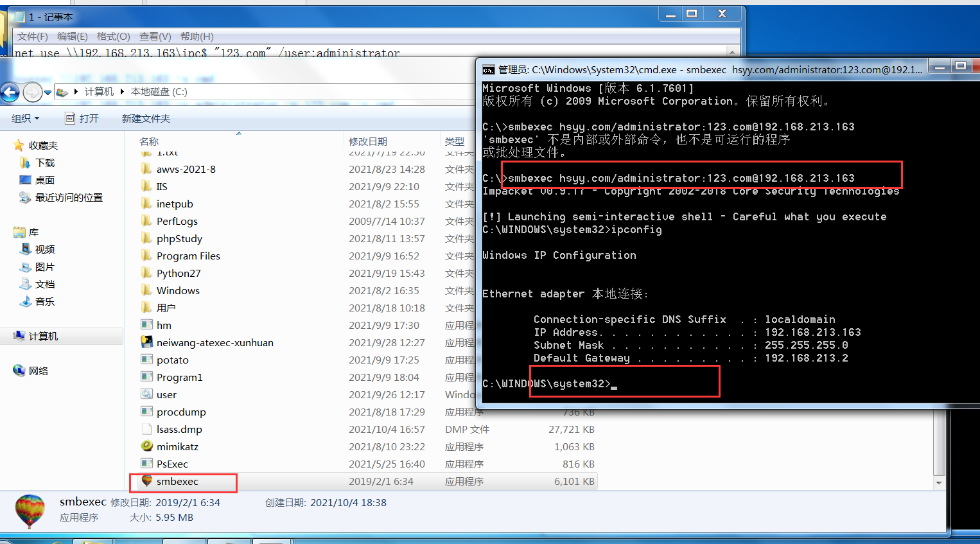980x544 pixels.
Task: Sort files by 修改日期 column header
Action: (368, 141)
